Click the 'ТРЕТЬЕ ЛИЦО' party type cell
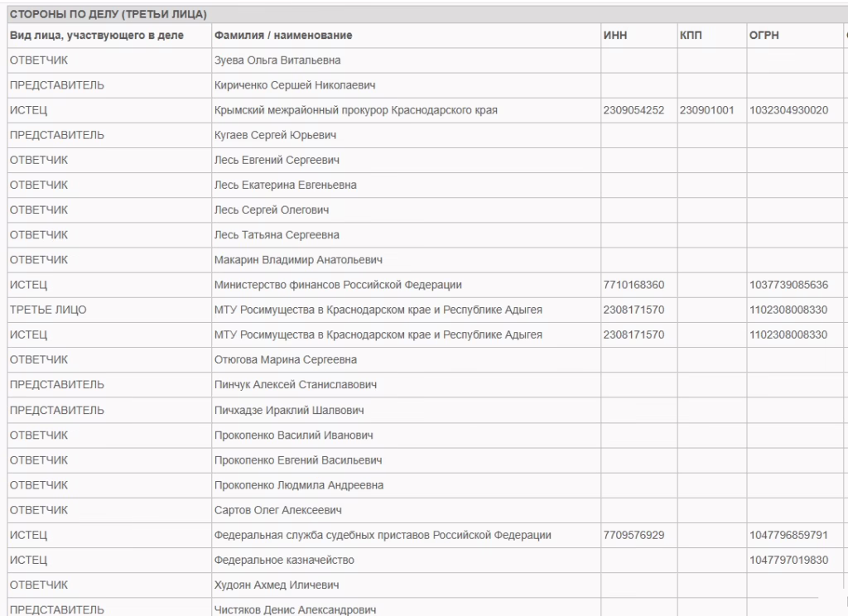The height and width of the screenshot is (616, 848). (x=48, y=310)
